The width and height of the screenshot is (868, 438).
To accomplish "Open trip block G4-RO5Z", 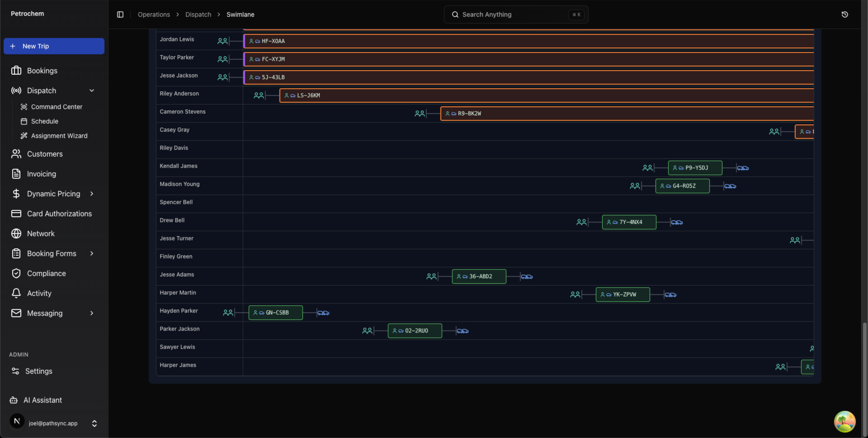I will (682, 186).
